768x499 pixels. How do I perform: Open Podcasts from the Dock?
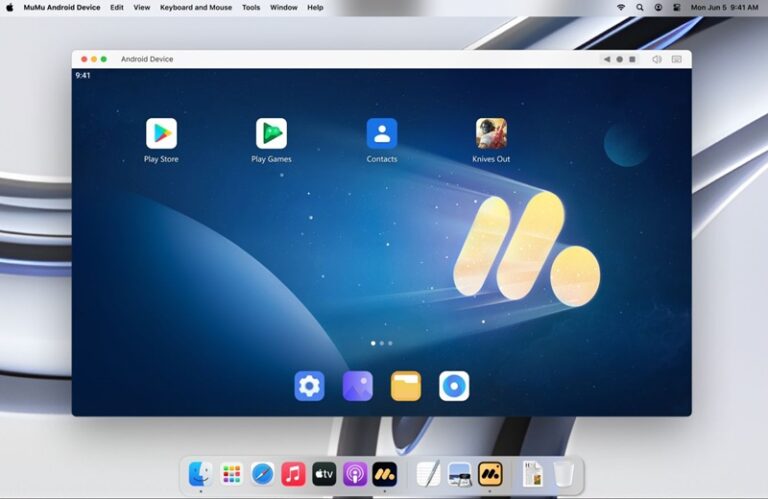[x=355, y=474]
